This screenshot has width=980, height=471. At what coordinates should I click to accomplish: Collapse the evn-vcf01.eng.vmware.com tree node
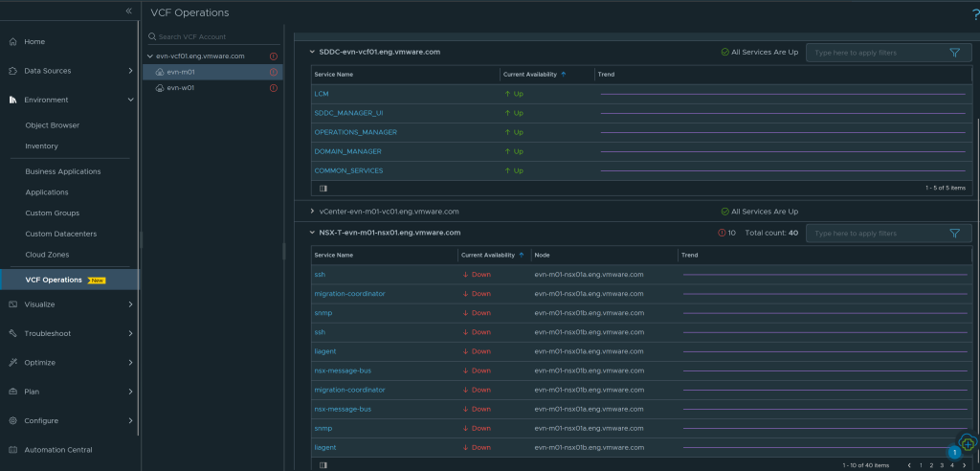click(149, 56)
